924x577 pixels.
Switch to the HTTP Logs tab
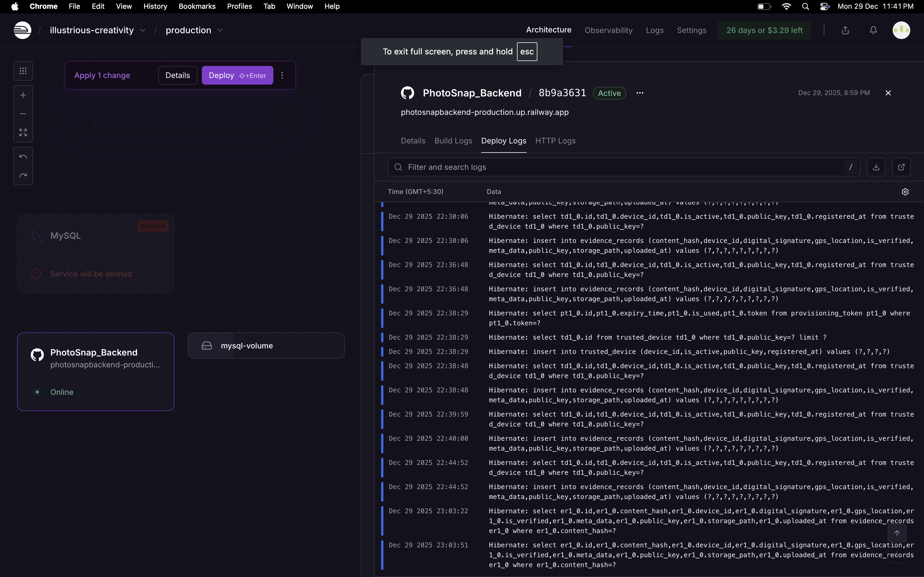[x=555, y=141]
